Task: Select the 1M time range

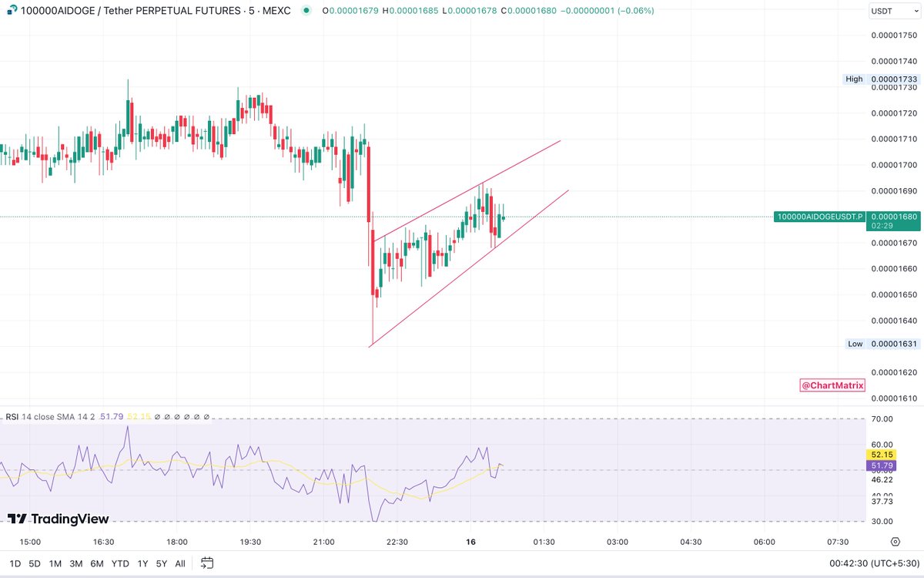Action: [x=55, y=563]
